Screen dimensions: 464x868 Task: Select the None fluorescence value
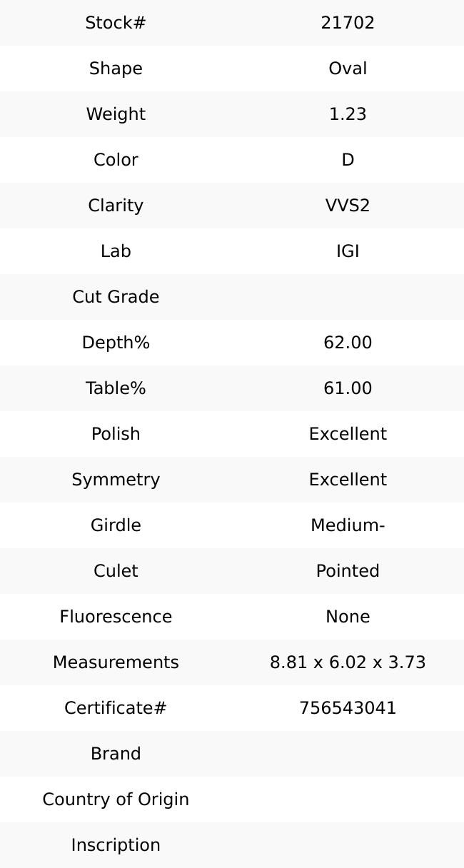[348, 617]
